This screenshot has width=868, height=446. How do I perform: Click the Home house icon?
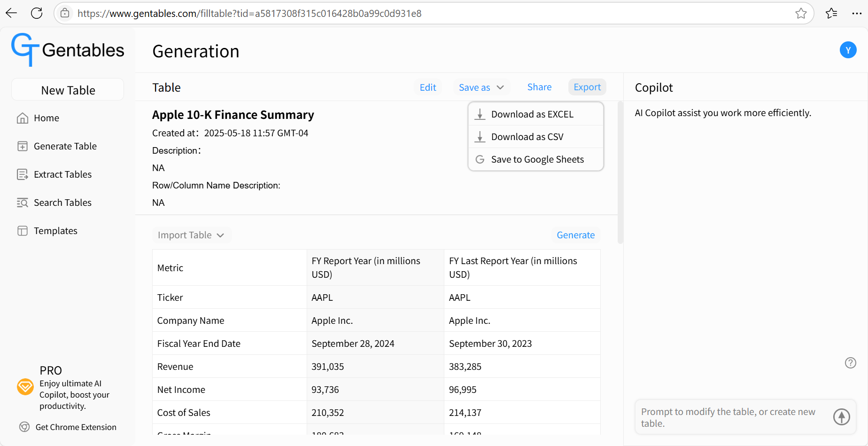pyautogui.click(x=23, y=118)
